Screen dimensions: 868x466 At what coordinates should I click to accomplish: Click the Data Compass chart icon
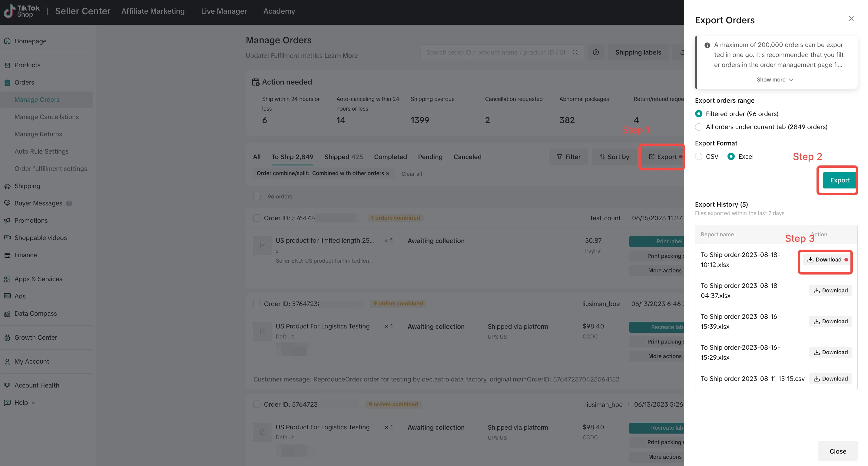[7, 314]
